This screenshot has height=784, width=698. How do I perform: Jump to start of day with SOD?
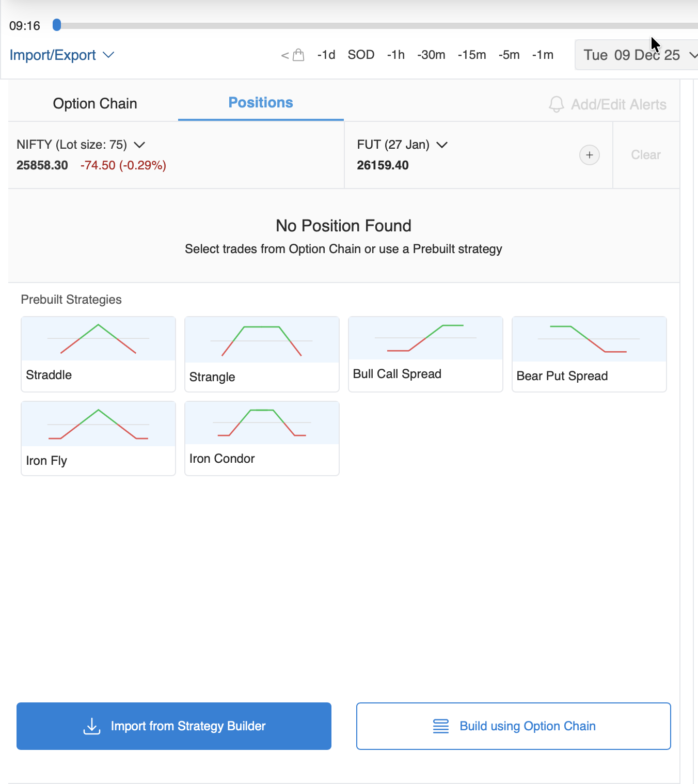point(361,55)
